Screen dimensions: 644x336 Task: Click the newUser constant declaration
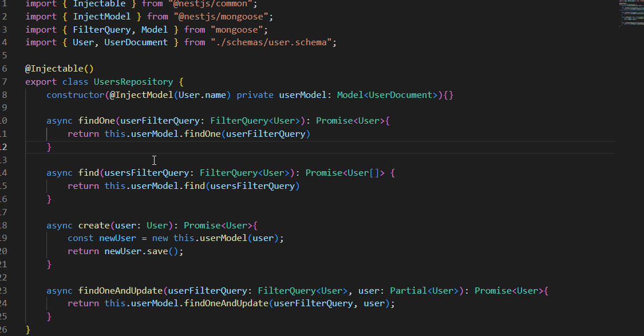(117, 238)
